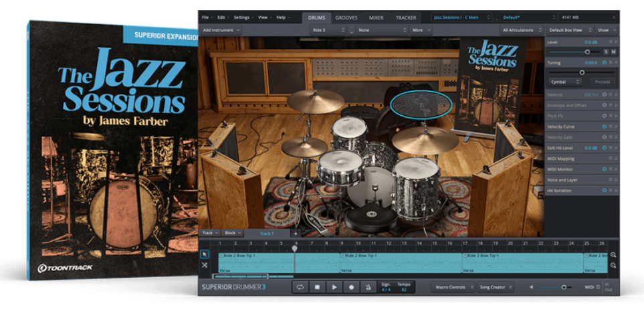
Task: Open MIDI Mapping menu icon
Action: tap(611, 158)
